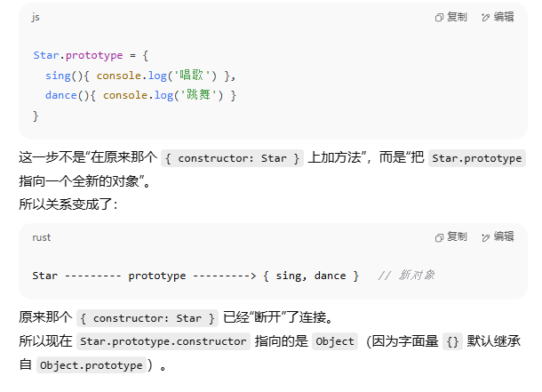Click the '所以关系变成了:' text line
Screen dimensions: 542x392
pyautogui.click(x=68, y=204)
